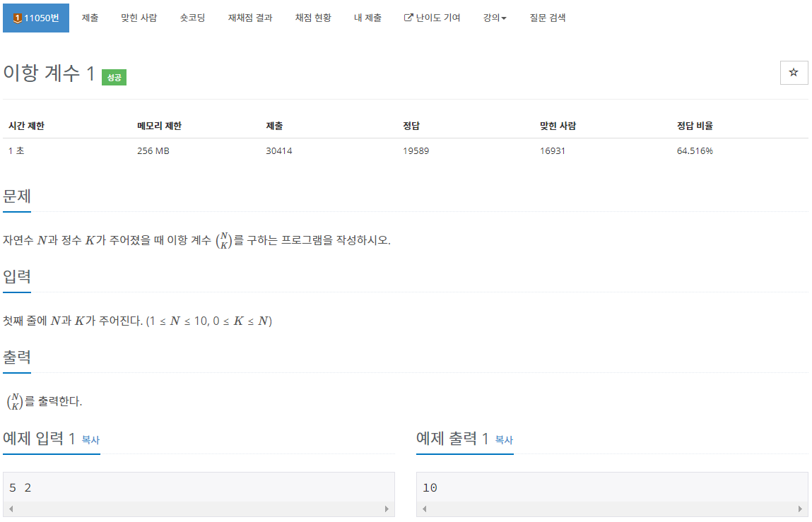Click the bronze tier badge icon

(17, 18)
